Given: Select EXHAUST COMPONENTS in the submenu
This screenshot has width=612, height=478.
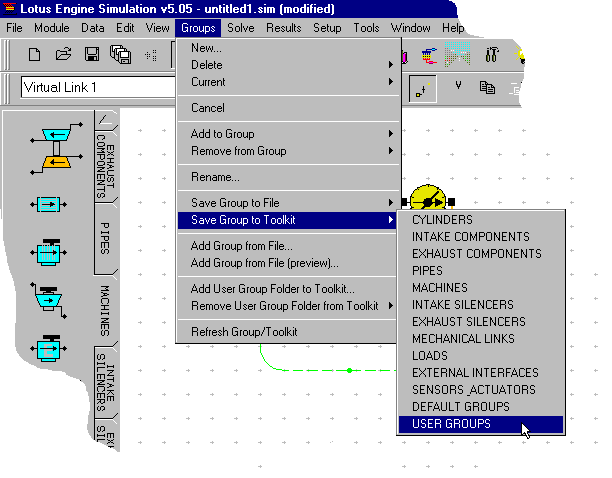Looking at the screenshot, I should [481, 254].
